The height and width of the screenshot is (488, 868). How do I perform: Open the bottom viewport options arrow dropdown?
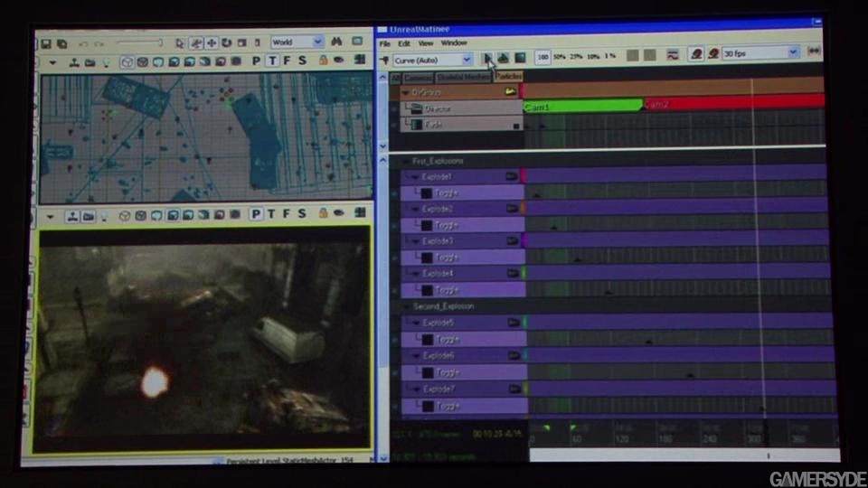click(x=51, y=217)
